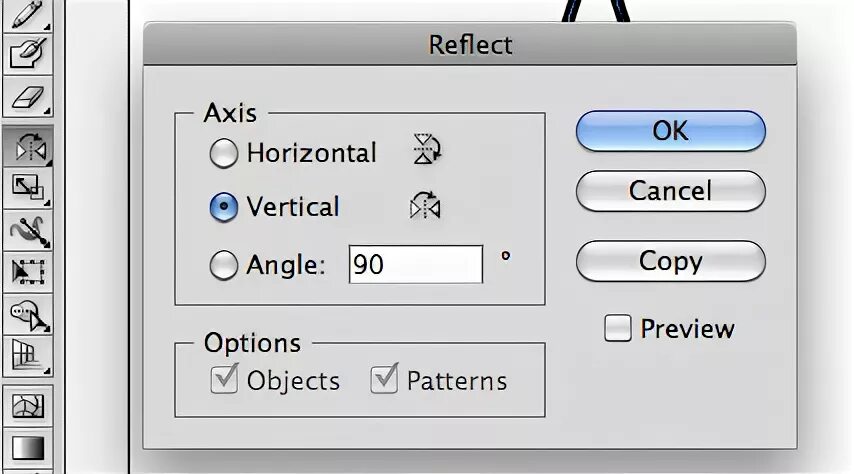Choose the Vertical axis option

(223, 207)
